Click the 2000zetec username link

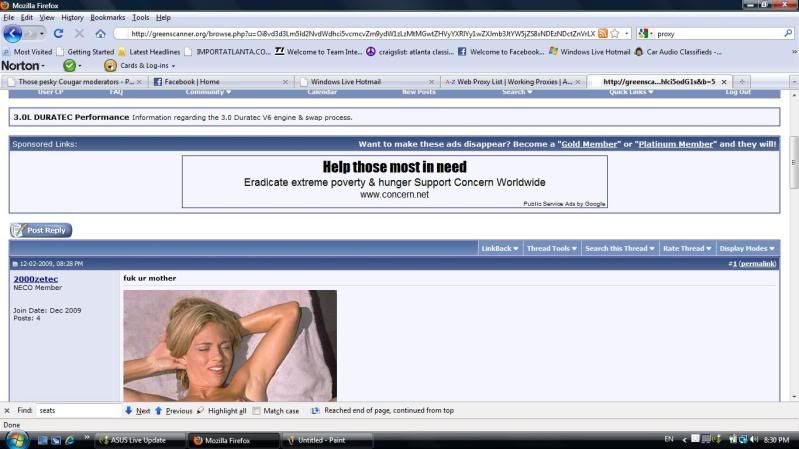click(x=35, y=277)
